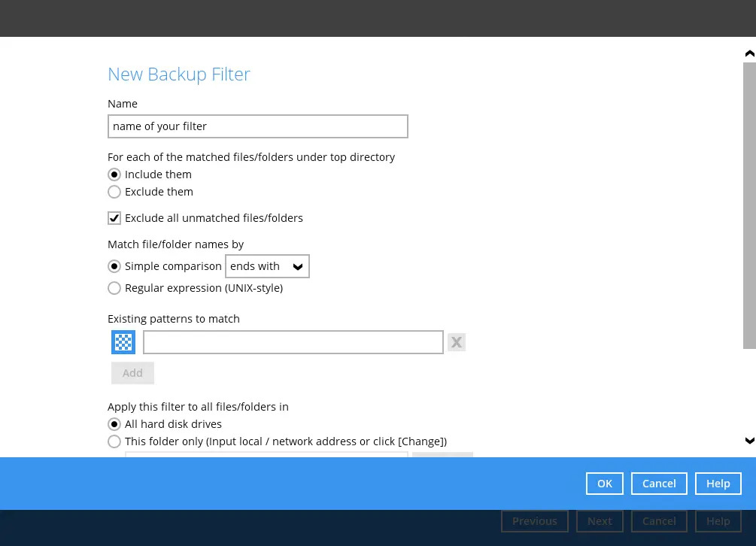Open Help from the blue bar

pos(718,484)
